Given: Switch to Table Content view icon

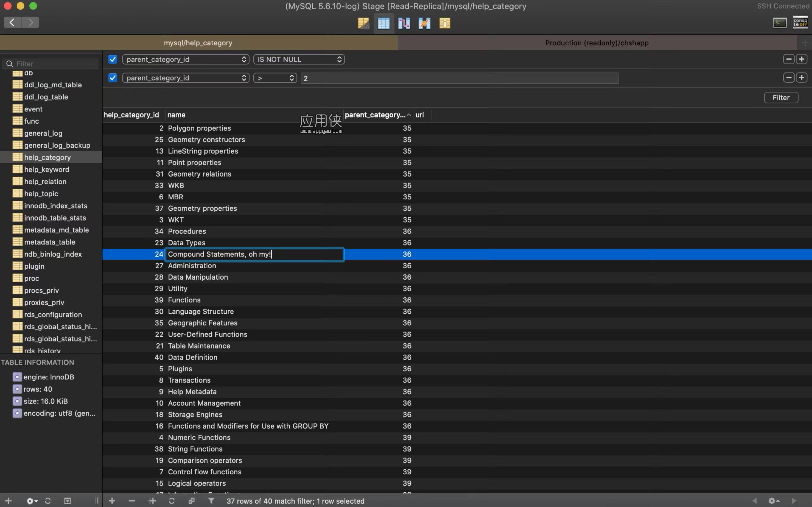Looking at the screenshot, I should [384, 23].
